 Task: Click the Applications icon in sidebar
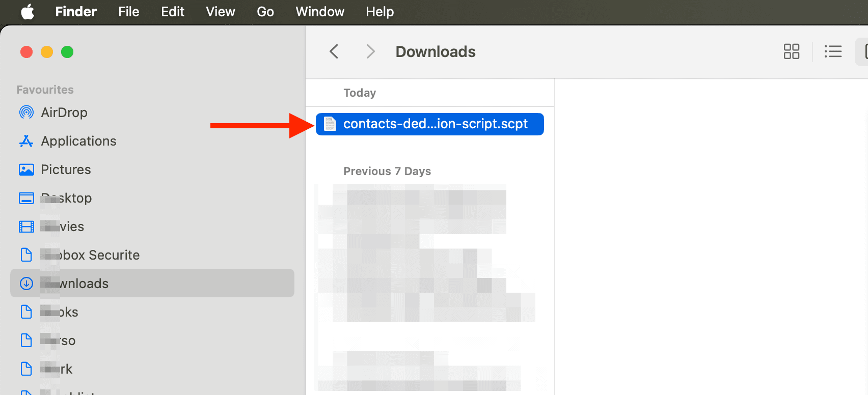tap(26, 141)
